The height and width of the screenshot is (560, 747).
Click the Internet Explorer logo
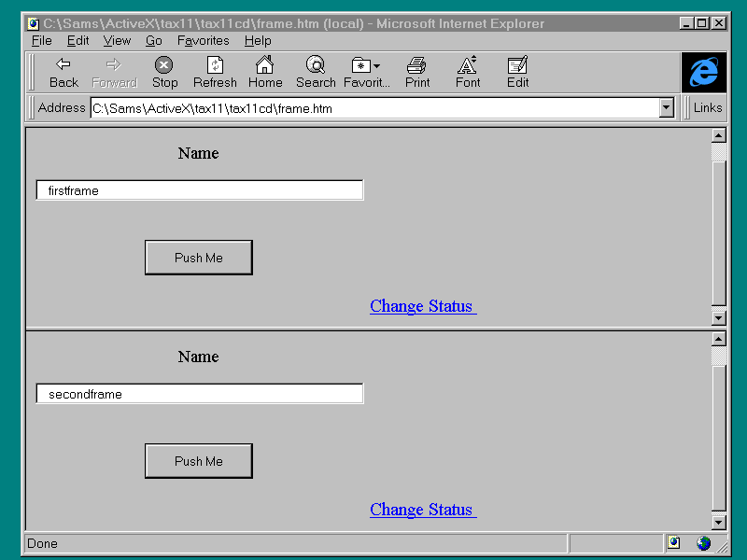(703, 72)
